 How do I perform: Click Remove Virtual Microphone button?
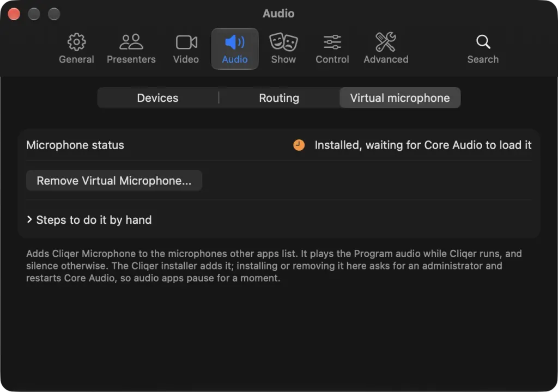[x=114, y=181]
